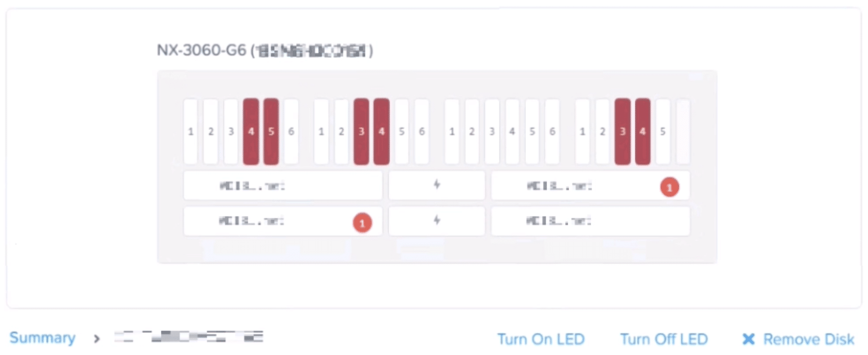This screenshot has width=868, height=355.
Task: Select red disk 3 in fourth disk group
Action: click(623, 132)
